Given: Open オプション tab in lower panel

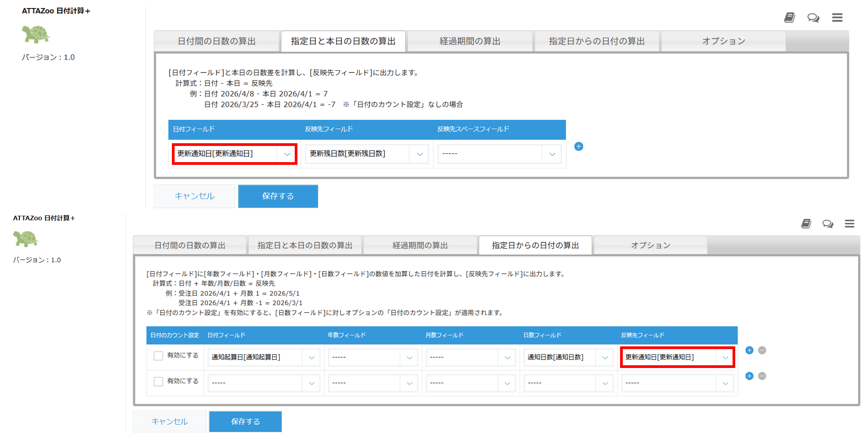Looking at the screenshot, I should (x=651, y=245).
